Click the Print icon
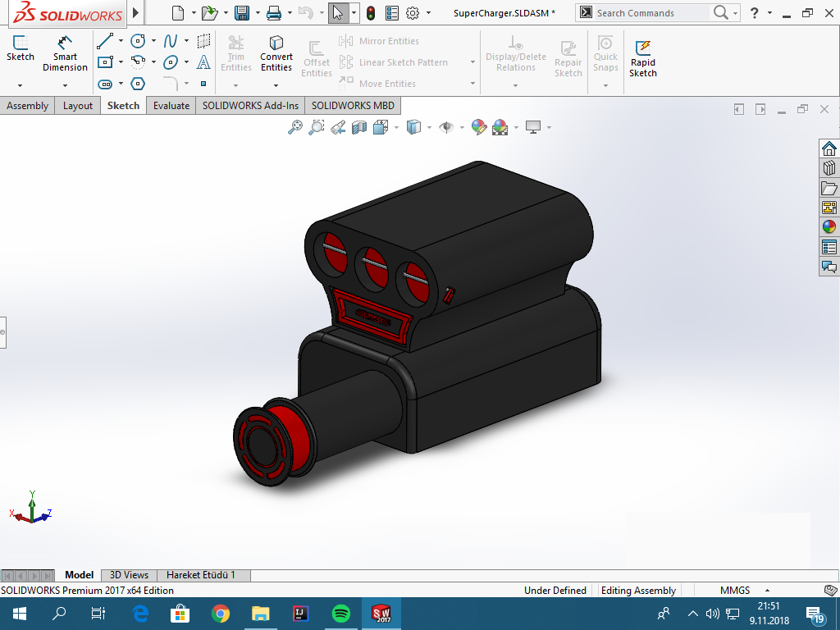This screenshot has height=630, width=840. (274, 13)
